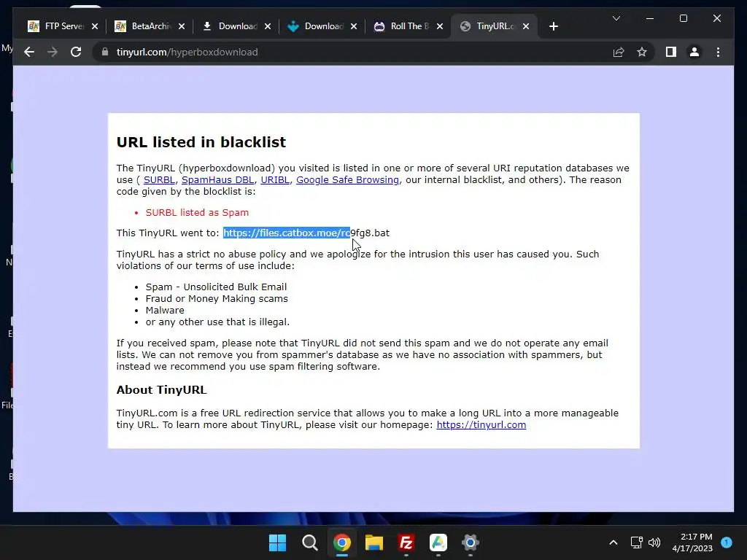Expand the tab search dropdown

pyautogui.click(x=616, y=18)
